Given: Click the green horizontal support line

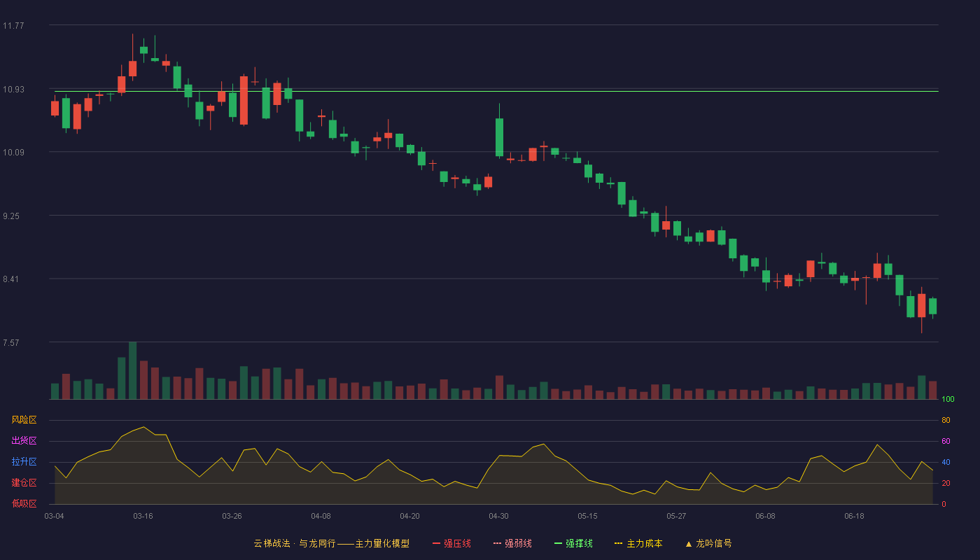Looking at the screenshot, I should (496, 91).
